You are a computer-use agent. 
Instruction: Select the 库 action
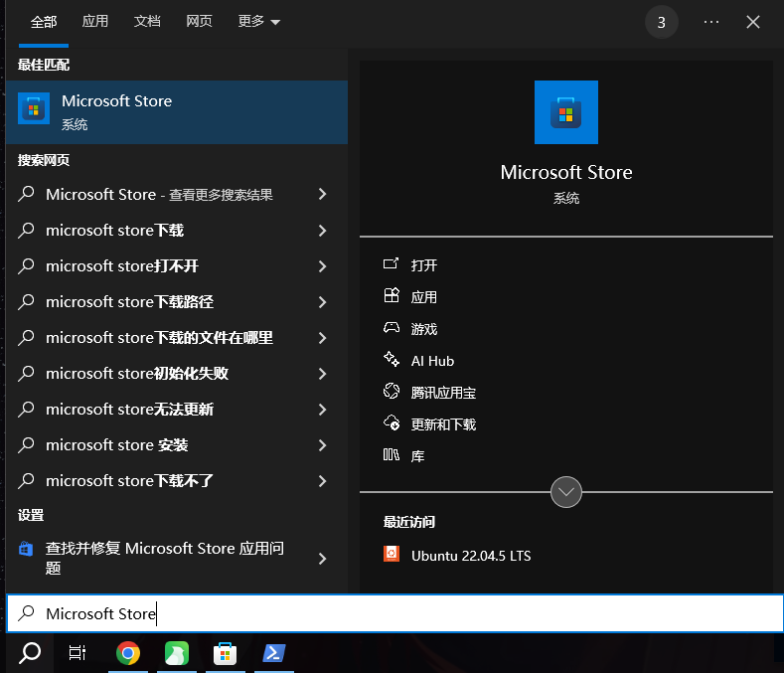click(x=417, y=456)
